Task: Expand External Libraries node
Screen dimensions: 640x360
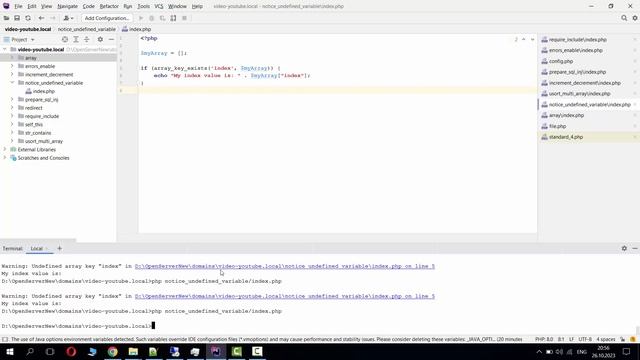Action: (x=4, y=149)
